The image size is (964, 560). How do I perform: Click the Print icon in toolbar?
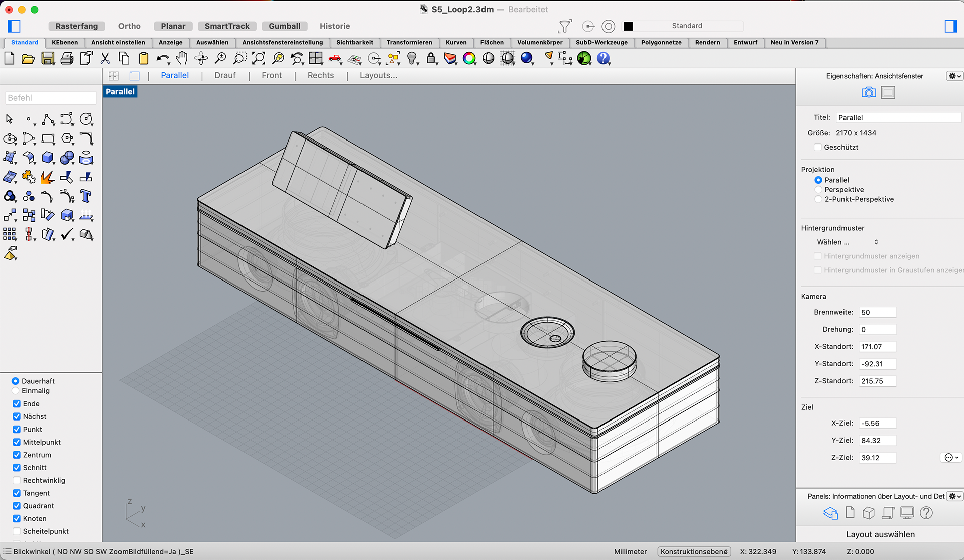(67, 59)
